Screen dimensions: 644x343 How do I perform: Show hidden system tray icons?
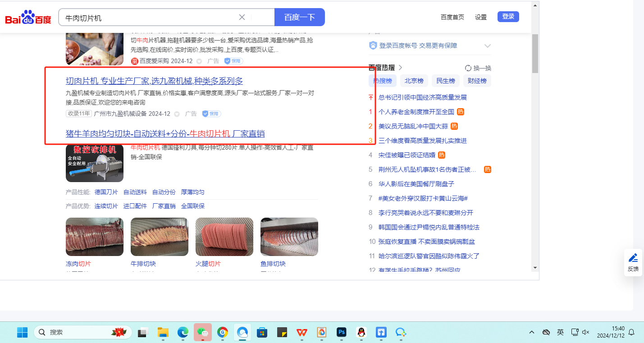[532, 333]
